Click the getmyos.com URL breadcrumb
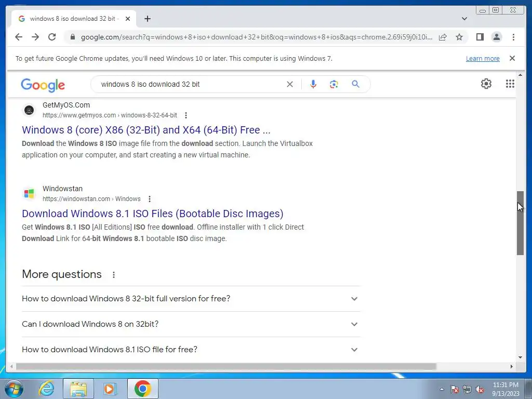The image size is (532, 399). pos(110,115)
